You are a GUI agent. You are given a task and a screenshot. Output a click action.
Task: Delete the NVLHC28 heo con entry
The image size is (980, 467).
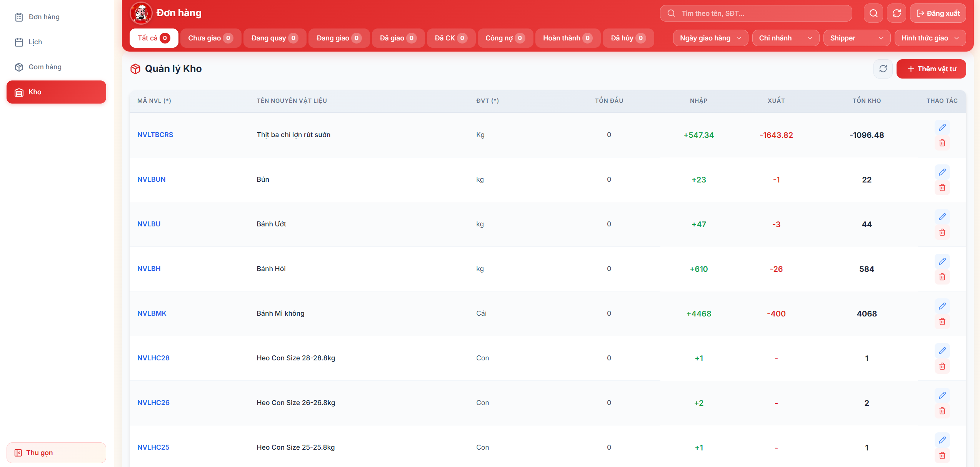click(942, 366)
